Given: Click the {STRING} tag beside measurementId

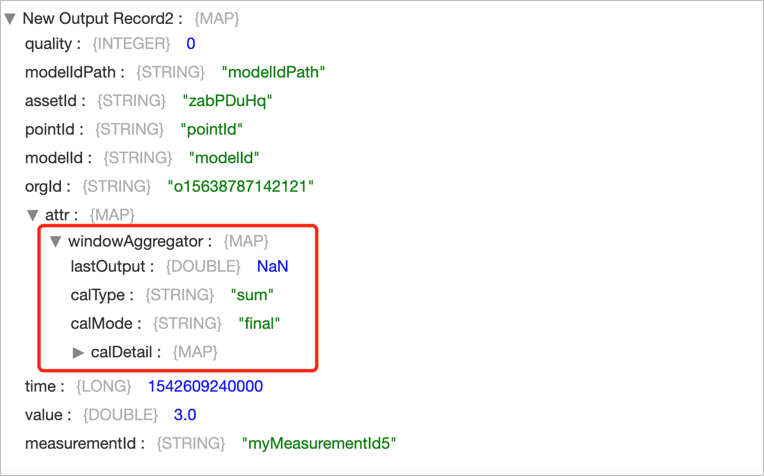Looking at the screenshot, I should (x=191, y=444).
